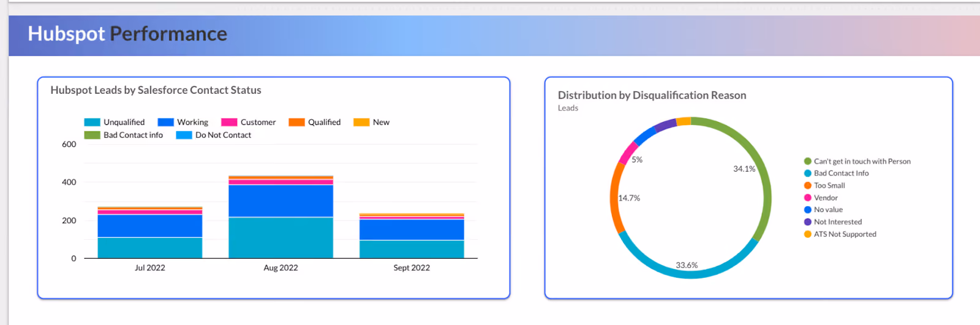980x325 pixels.
Task: Click the New legend color swatch
Action: [x=361, y=122]
